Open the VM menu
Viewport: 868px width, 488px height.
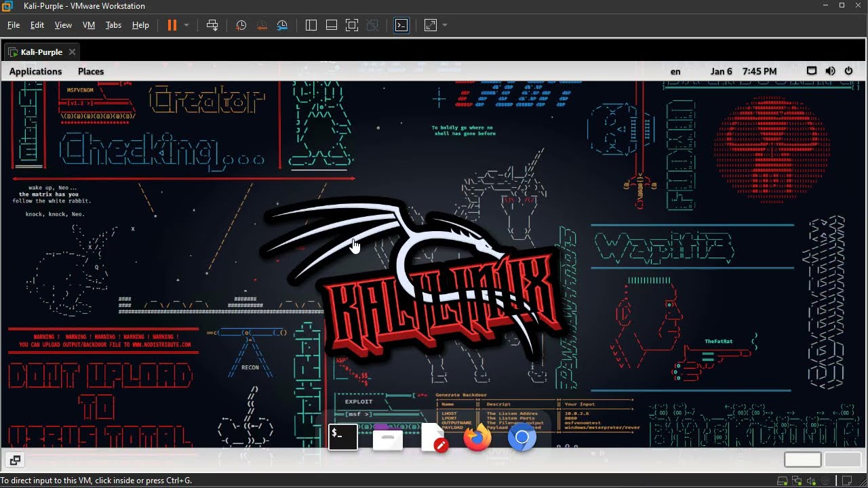tap(89, 25)
